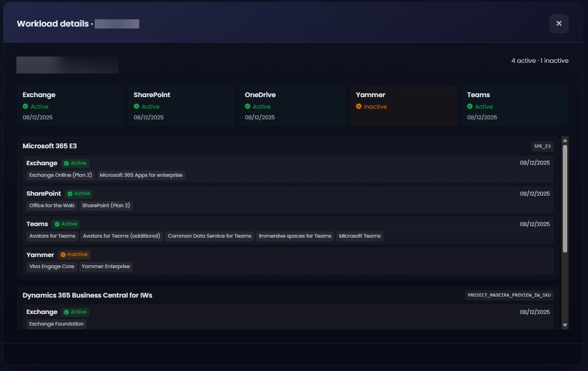Click the date in the Teams card
Viewport: 588px width, 371px height.
(482, 117)
